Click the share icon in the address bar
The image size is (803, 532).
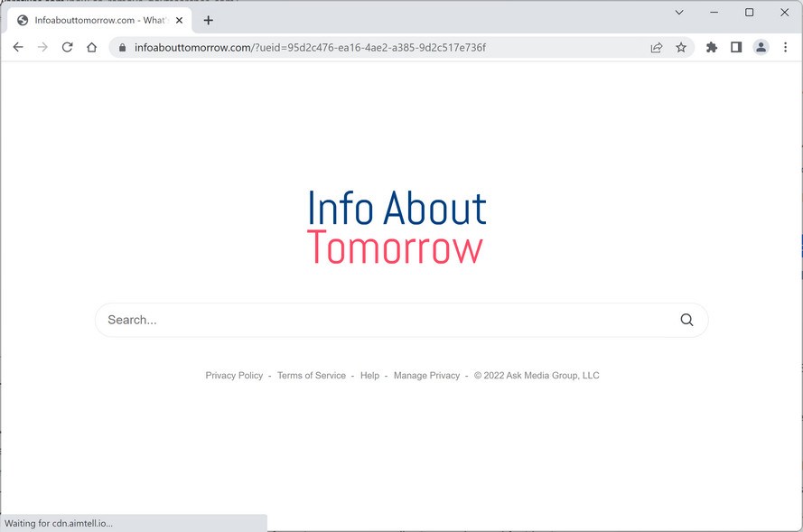pos(657,47)
